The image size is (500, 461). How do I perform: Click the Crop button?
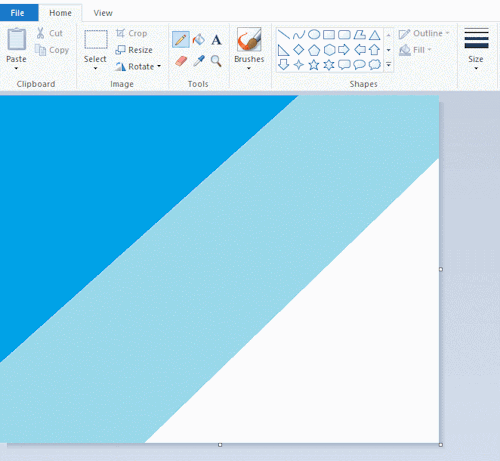pyautogui.click(x=131, y=33)
